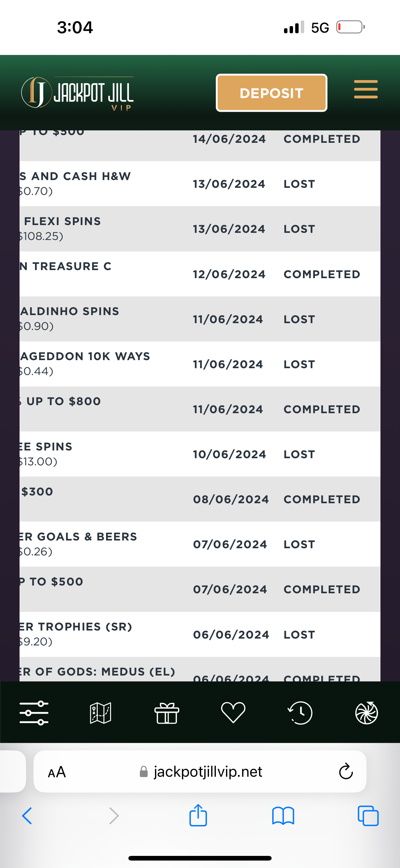This screenshot has height=868, width=400.
Task: Click the Deposit button
Action: click(x=271, y=93)
